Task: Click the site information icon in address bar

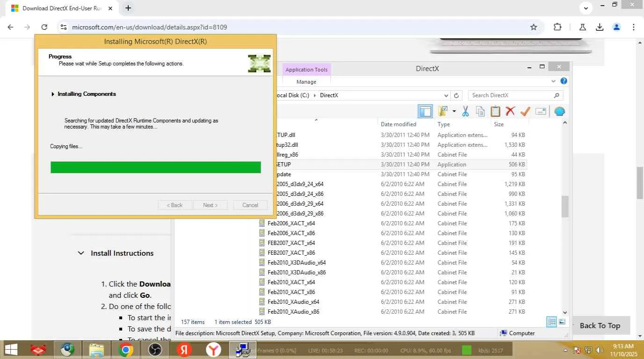Action: click(x=64, y=27)
